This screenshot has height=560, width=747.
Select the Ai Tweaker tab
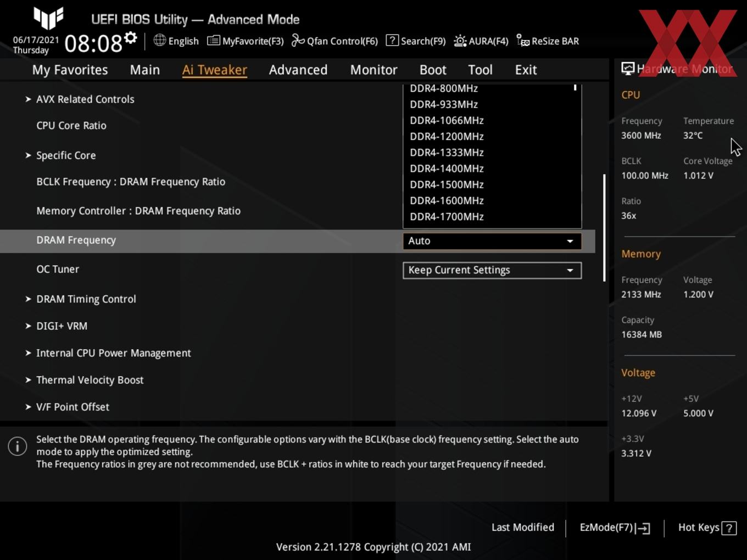coord(215,70)
